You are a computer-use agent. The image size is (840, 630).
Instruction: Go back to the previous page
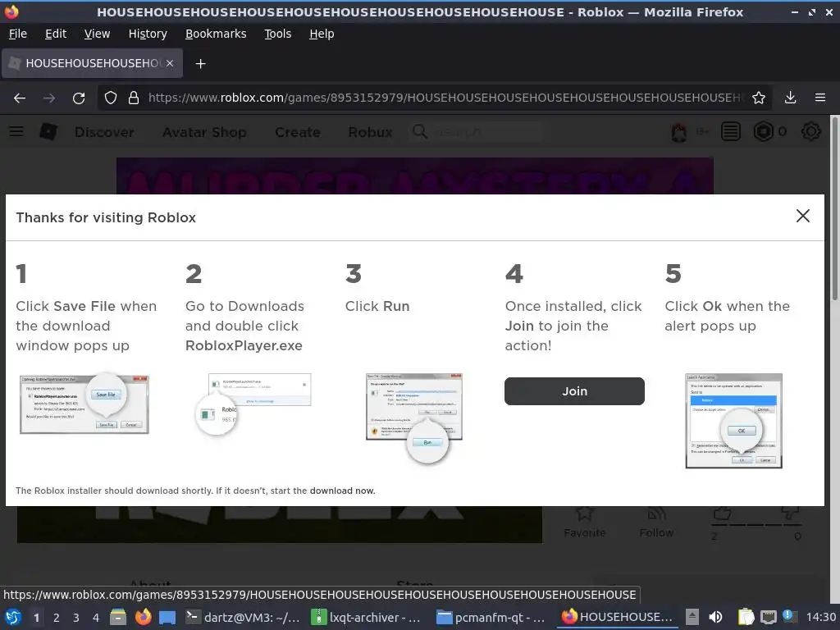point(20,98)
